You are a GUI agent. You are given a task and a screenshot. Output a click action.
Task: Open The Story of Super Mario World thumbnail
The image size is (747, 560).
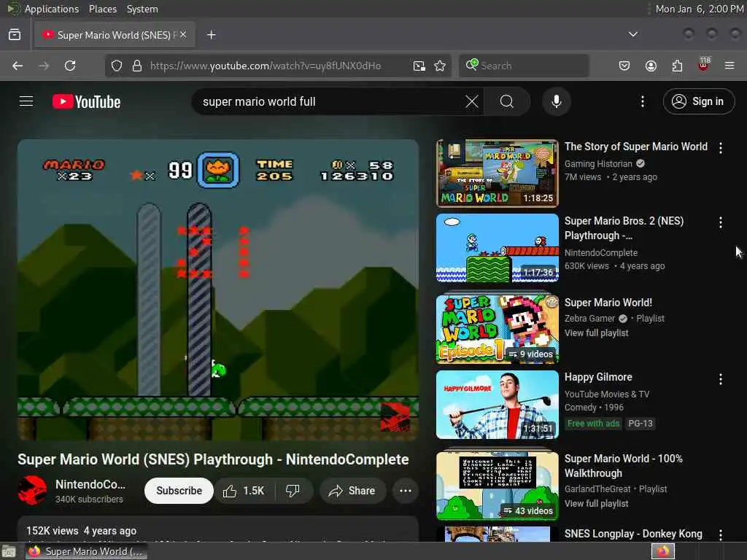498,174
